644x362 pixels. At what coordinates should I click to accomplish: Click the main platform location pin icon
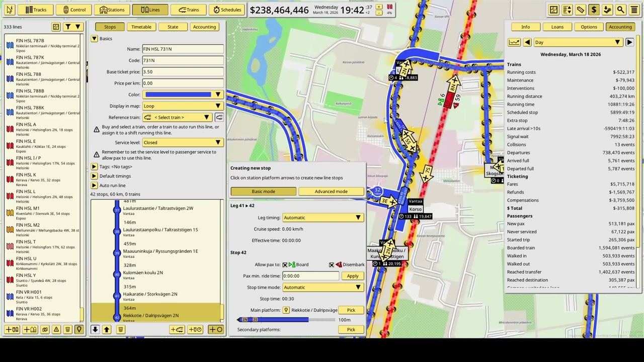click(x=286, y=310)
